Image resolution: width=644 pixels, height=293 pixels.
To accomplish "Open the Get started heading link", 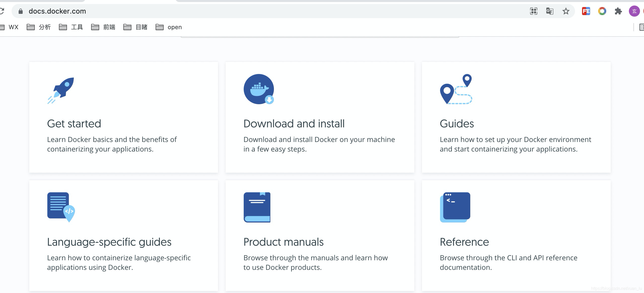I will click(x=74, y=124).
